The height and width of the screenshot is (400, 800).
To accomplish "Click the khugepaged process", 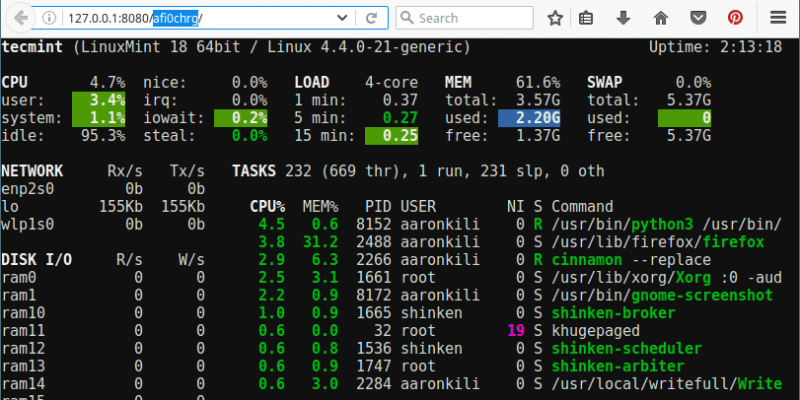I will point(595,331).
